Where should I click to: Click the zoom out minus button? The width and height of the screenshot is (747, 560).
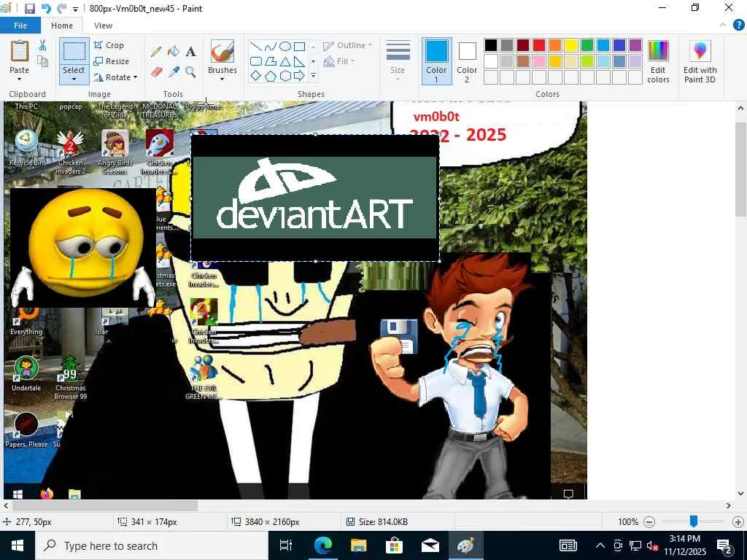point(649,522)
